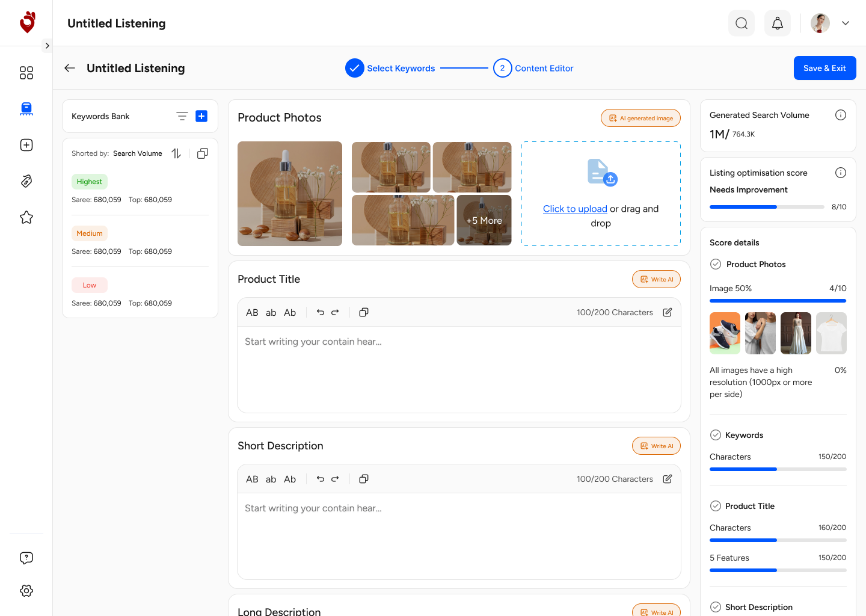866x616 pixels.
Task: Show info for Generated Search Volume
Action: (x=841, y=115)
